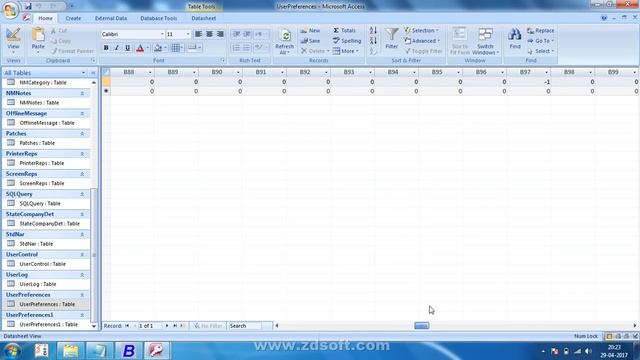This screenshot has height=360, width=640.
Task: Switch to the External Data tab
Action: tap(111, 18)
